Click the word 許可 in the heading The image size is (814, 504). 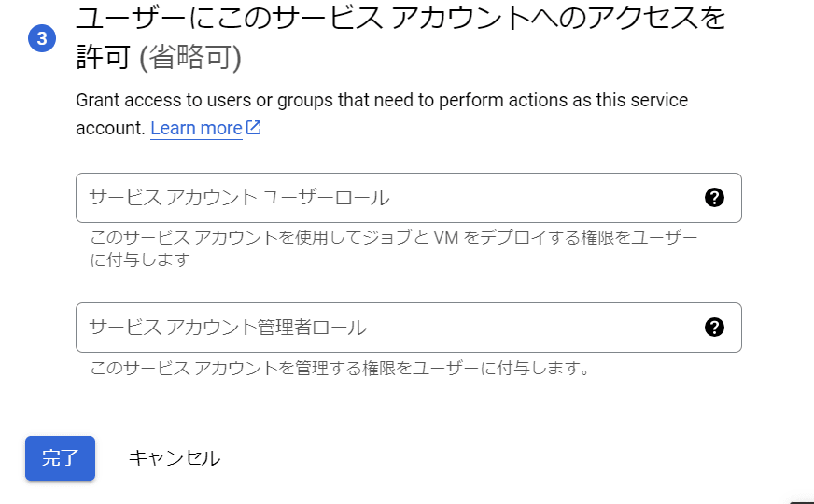pos(104,59)
